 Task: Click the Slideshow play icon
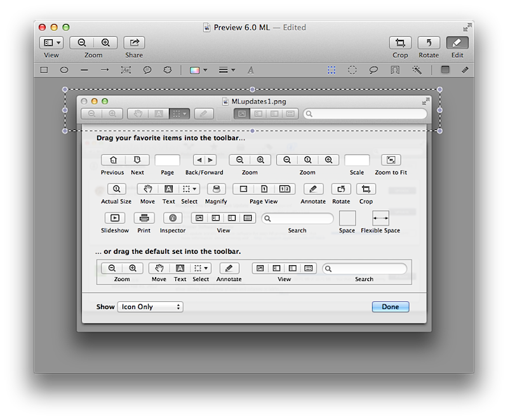(114, 218)
